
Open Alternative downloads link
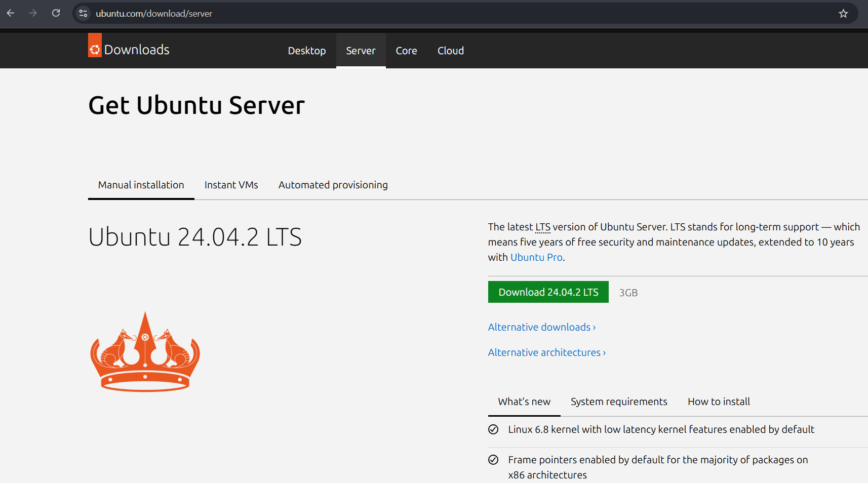542,327
